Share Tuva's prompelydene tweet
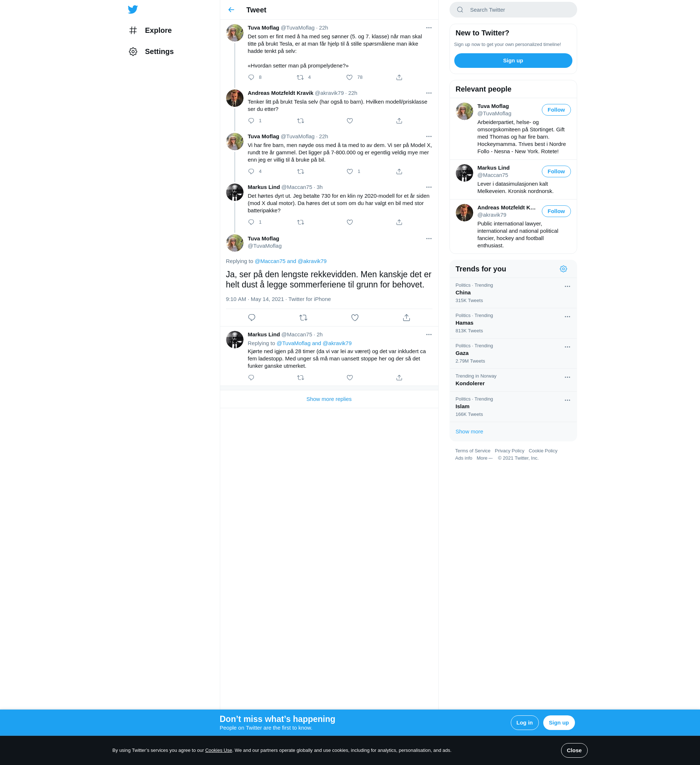Screen dimensions: 700x765 pyautogui.click(x=399, y=77)
